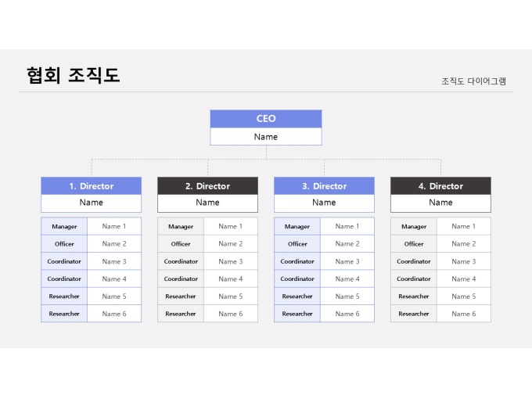Click the 1. Director header
The width and height of the screenshot is (532, 399).
click(91, 186)
